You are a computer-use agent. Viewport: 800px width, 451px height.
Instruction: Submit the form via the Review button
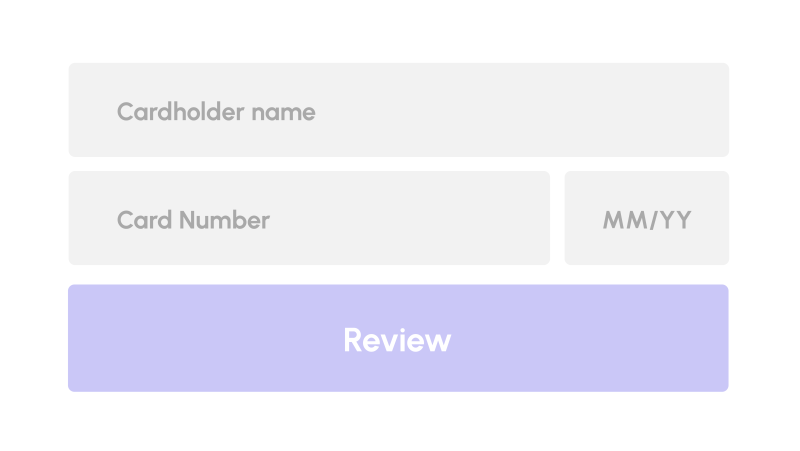398,338
